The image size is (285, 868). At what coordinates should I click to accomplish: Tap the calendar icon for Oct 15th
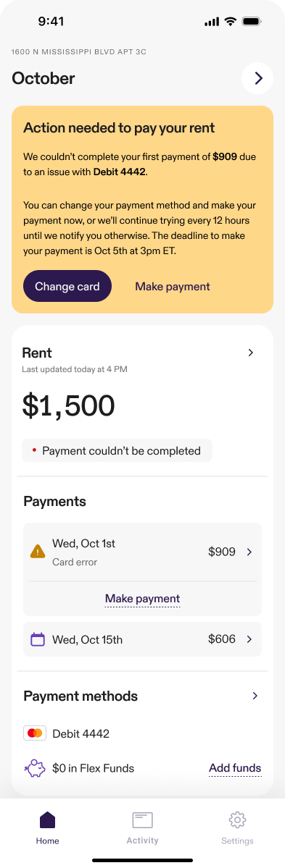(37, 639)
